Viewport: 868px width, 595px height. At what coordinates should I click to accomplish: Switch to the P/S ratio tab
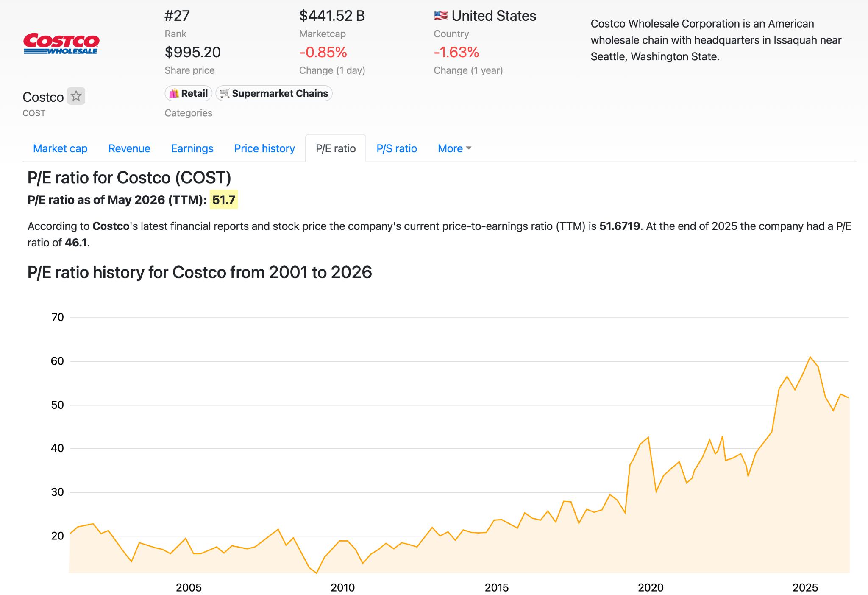pyautogui.click(x=397, y=148)
